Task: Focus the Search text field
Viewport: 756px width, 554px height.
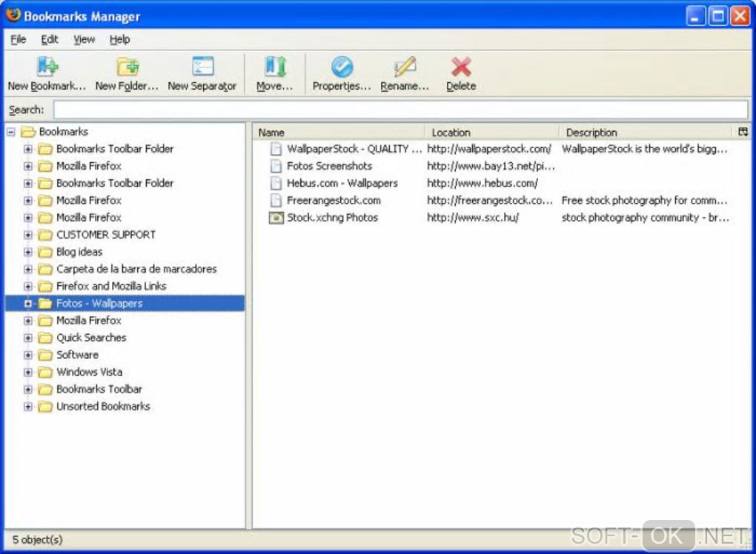Action: tap(401, 110)
